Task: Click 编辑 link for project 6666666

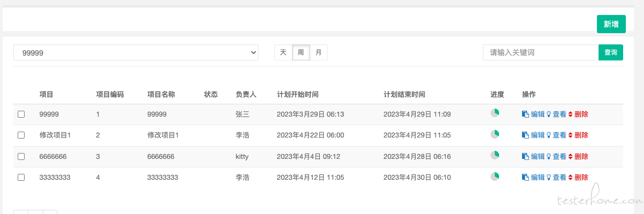Action: [x=538, y=157]
